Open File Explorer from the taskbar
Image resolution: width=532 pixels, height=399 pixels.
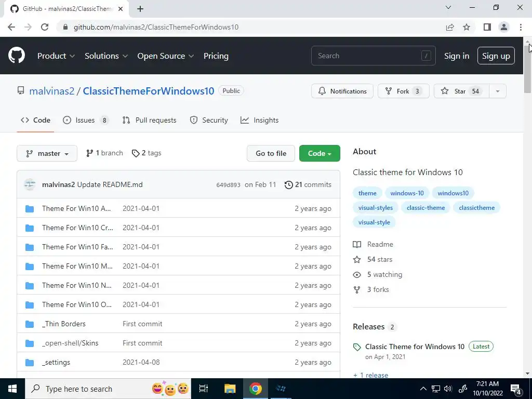[230, 389]
